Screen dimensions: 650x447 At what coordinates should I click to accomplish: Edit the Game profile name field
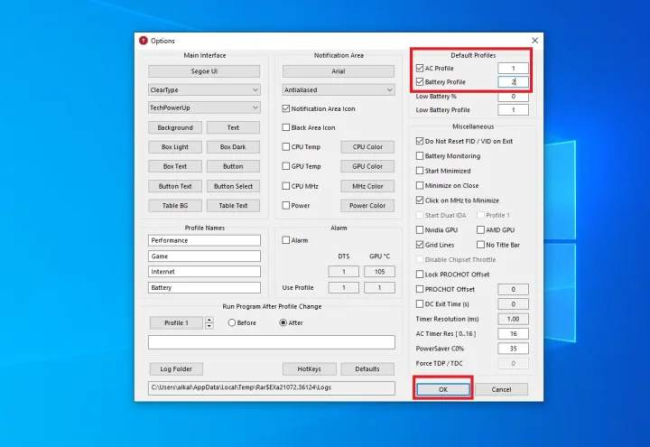click(x=204, y=256)
